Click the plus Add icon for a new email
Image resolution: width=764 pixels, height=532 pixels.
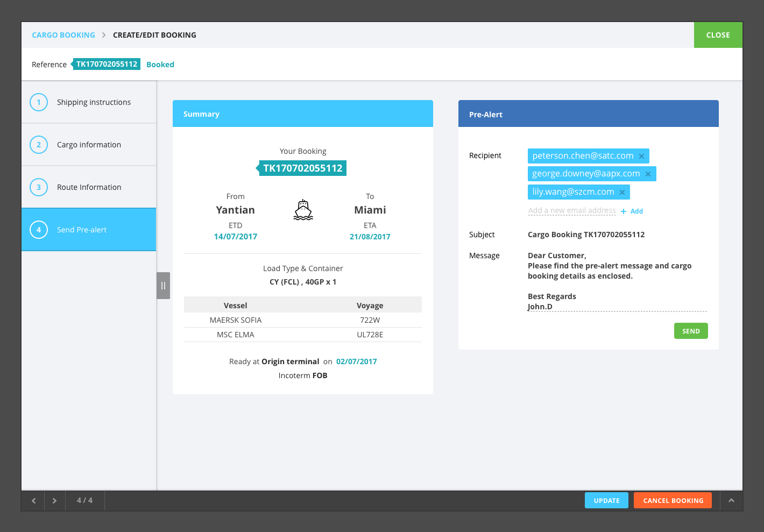[x=623, y=211]
